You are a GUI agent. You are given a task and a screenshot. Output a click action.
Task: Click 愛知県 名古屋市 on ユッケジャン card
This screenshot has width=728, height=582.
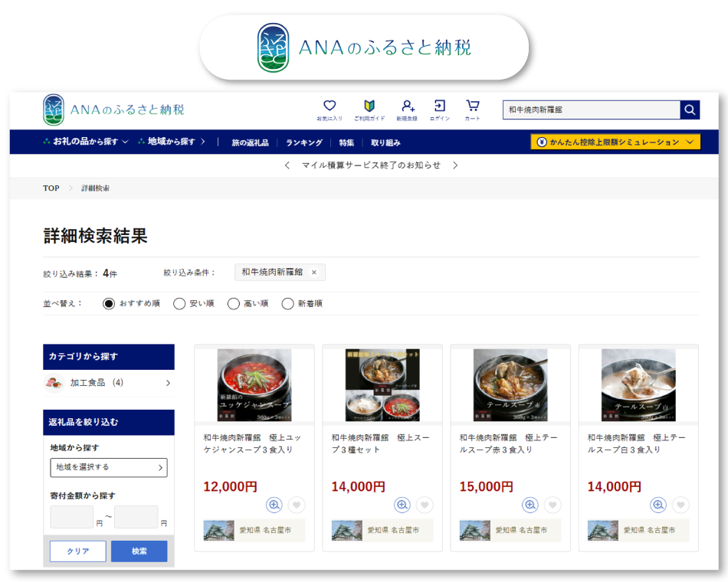pos(265,531)
